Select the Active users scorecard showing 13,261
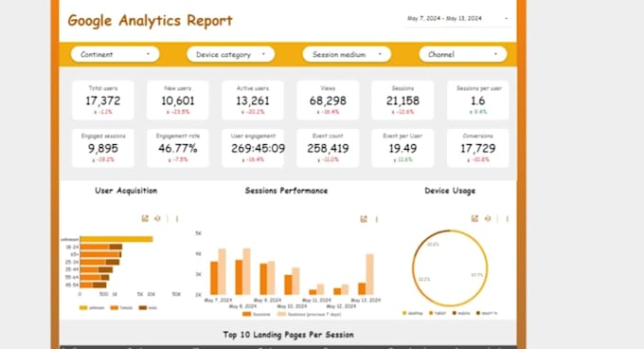 click(253, 101)
